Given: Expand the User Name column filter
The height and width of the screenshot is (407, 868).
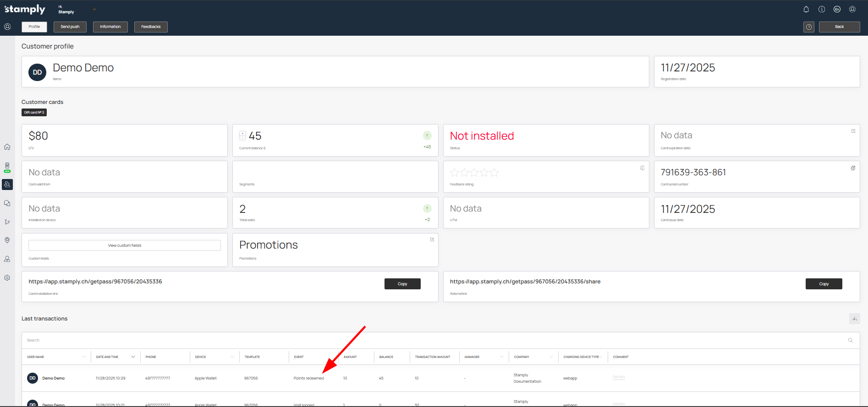Looking at the screenshot, I should click(x=83, y=357).
